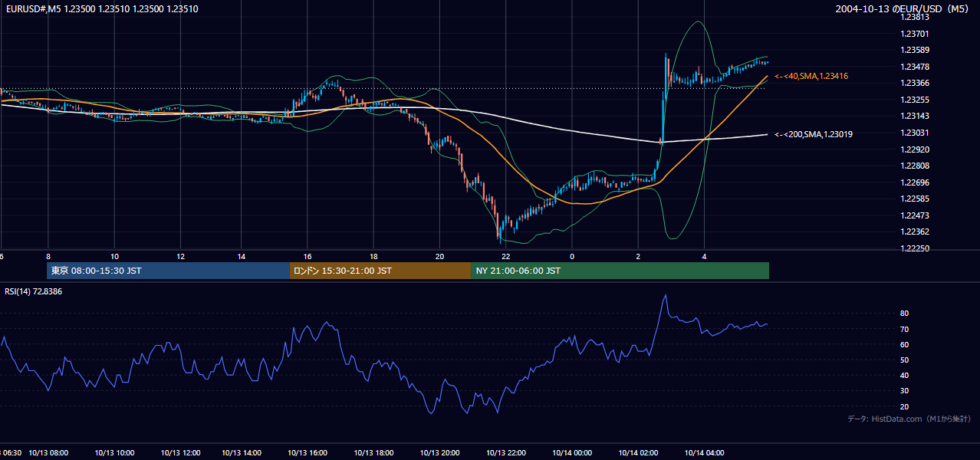980x460 pixels.
Task: Click the 10/13 10:00 time axis label
Action: (114, 452)
